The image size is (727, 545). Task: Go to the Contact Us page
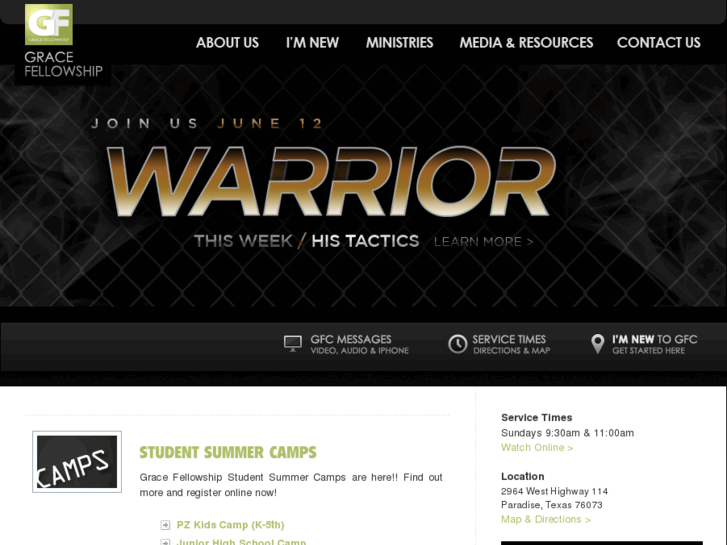click(658, 43)
